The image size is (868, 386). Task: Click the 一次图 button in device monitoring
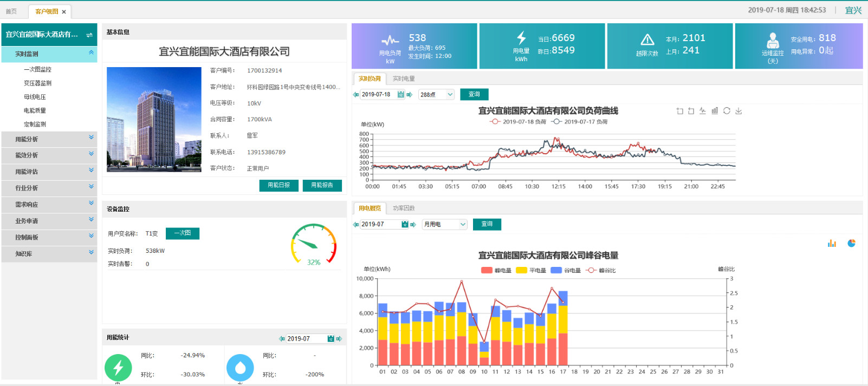183,233
